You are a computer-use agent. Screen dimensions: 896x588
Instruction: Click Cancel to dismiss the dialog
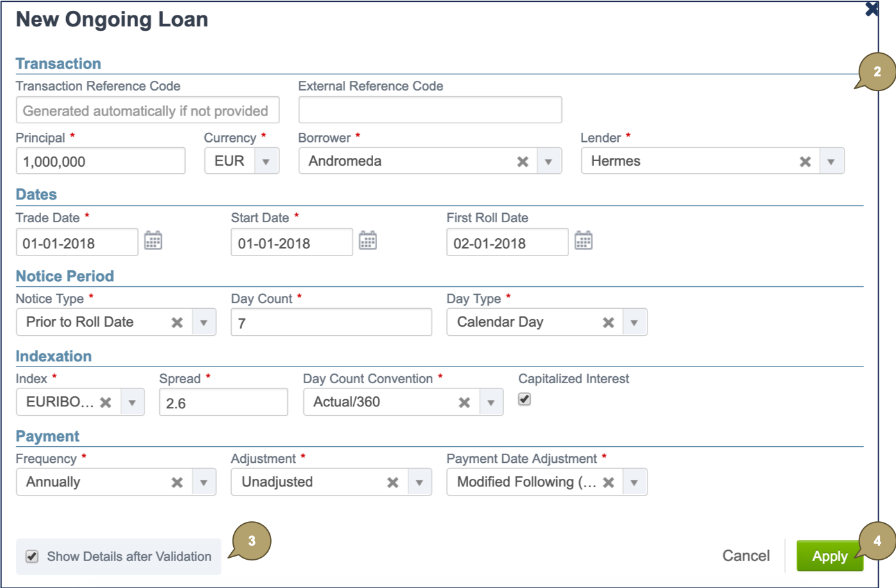[746, 556]
